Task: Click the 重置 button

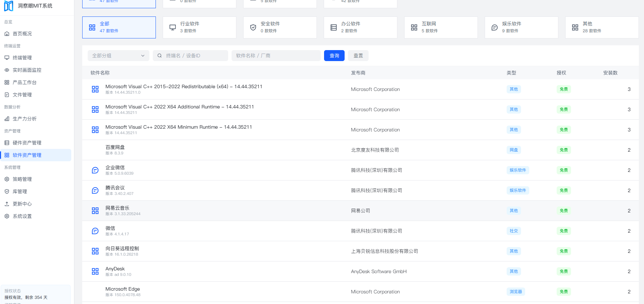Action: (x=358, y=56)
